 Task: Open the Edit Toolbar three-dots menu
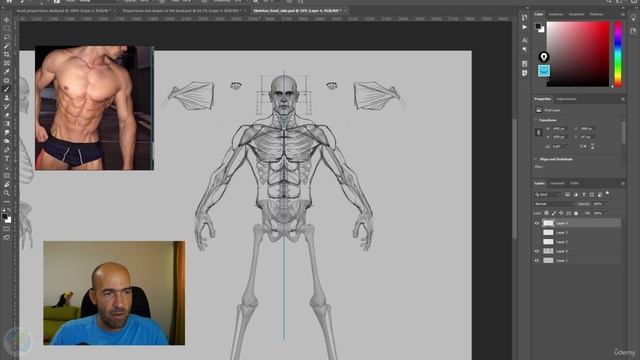[x=7, y=202]
